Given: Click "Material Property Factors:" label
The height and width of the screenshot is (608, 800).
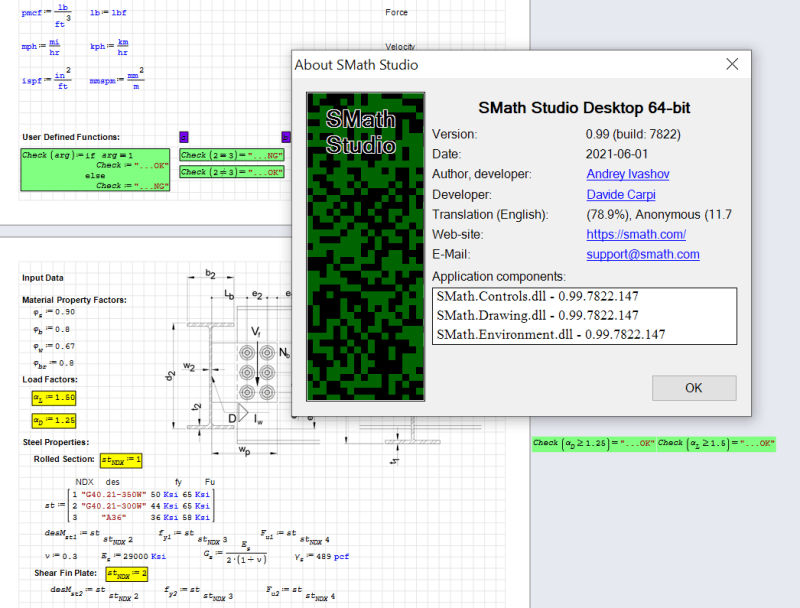Looking at the screenshot, I should coord(74,300).
